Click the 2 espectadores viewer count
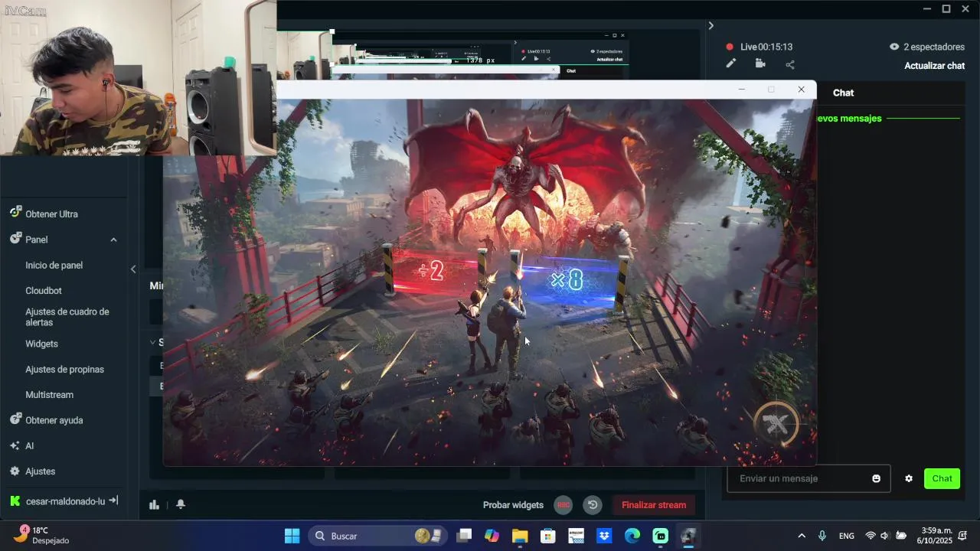This screenshot has width=980, height=551. 933,47
